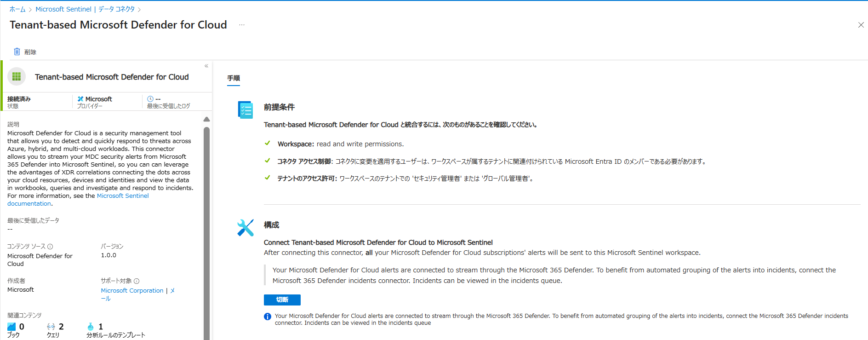Click 'Connect Tenant-based Microsoft Defender for Cloud' heading
This screenshot has width=868, height=340.
(378, 242)
